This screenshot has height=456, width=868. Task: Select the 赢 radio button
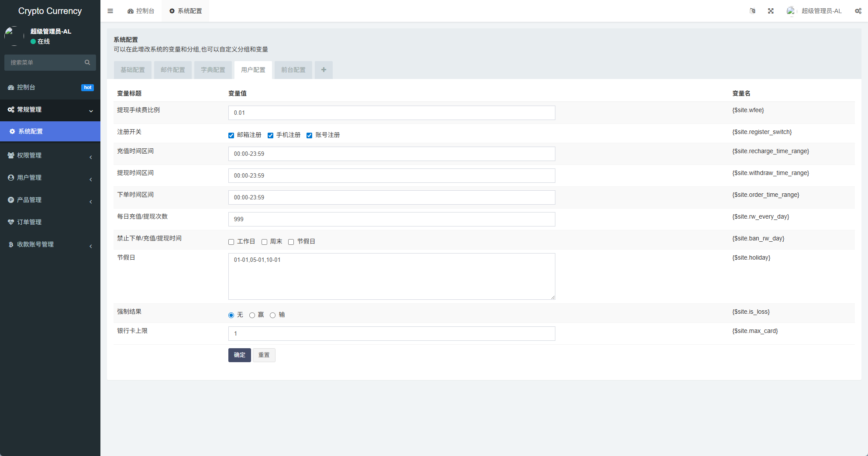(252, 315)
